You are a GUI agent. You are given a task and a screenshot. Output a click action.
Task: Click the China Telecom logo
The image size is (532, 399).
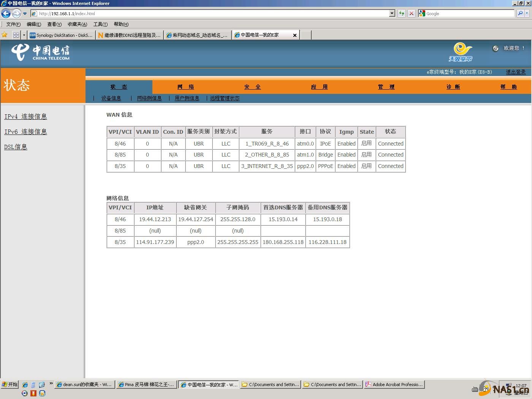[40, 52]
